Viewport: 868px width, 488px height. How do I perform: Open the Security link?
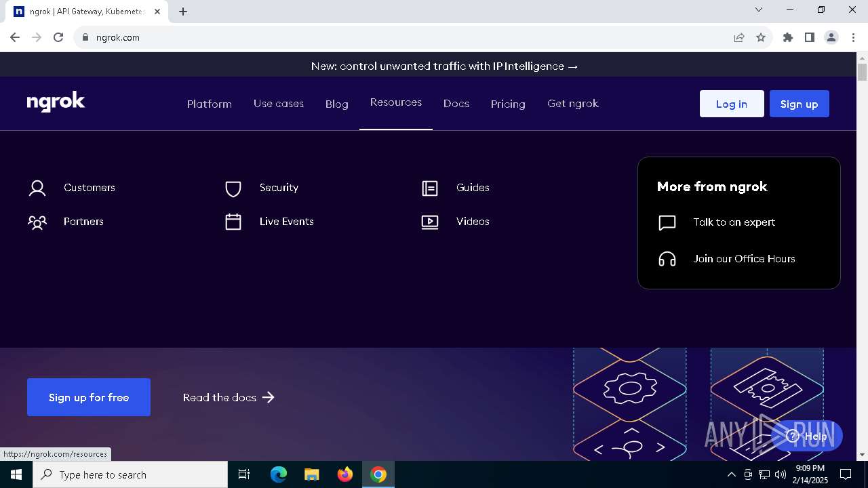[x=279, y=188]
